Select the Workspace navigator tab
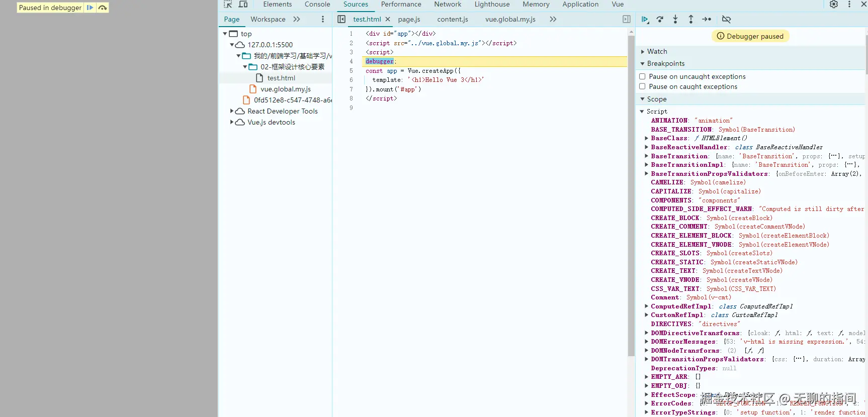This screenshot has width=868, height=417. (x=268, y=19)
